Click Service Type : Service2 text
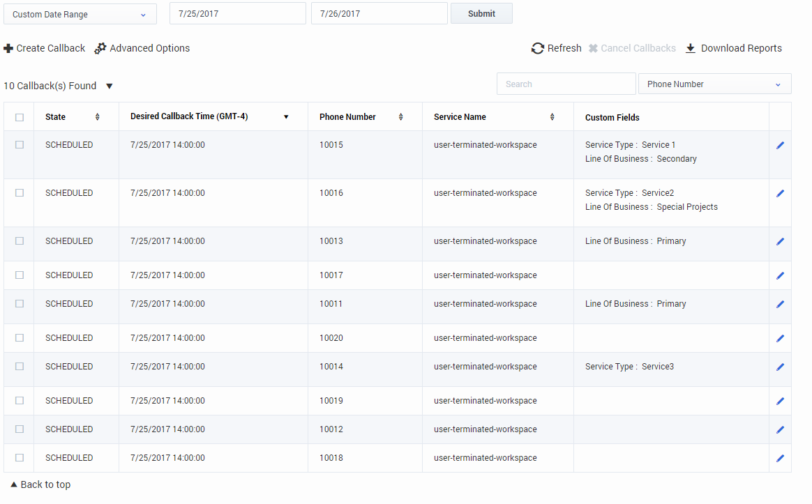This screenshot has height=504, width=812. [629, 193]
